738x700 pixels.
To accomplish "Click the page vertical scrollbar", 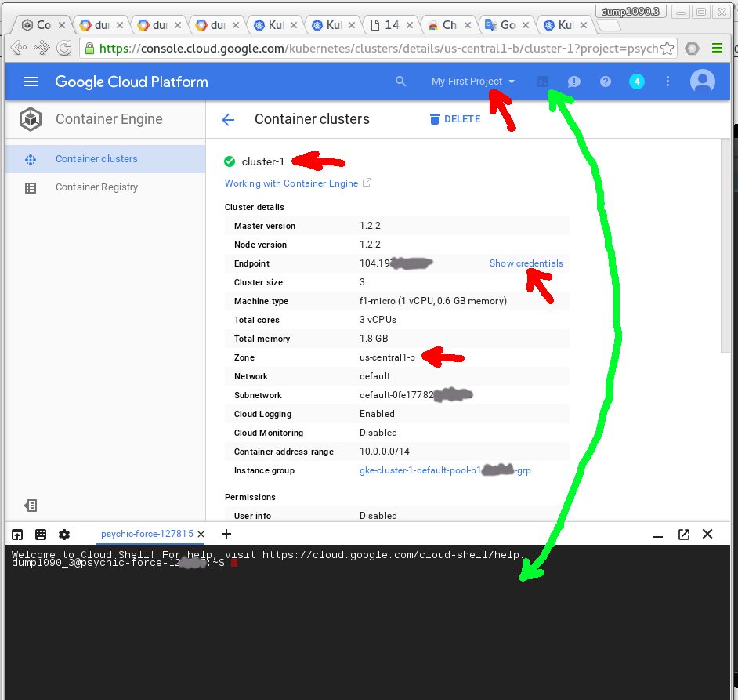I will [x=725, y=245].
